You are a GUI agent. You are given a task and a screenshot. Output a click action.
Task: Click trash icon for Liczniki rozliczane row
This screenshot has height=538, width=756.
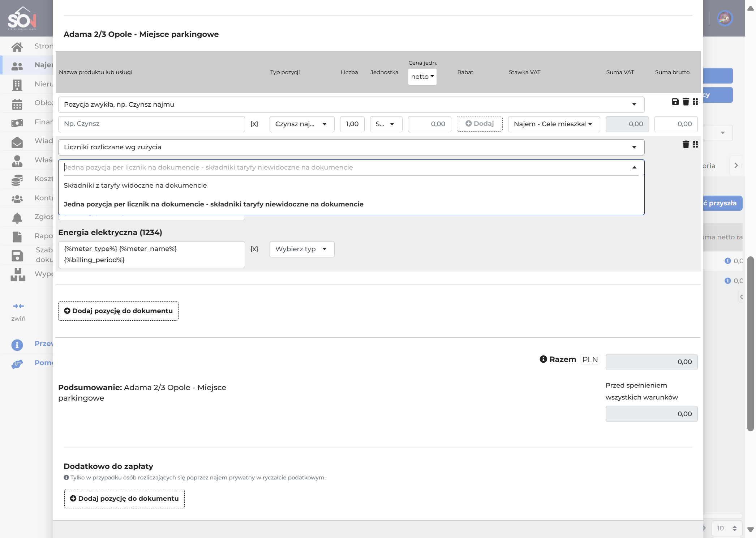(686, 145)
